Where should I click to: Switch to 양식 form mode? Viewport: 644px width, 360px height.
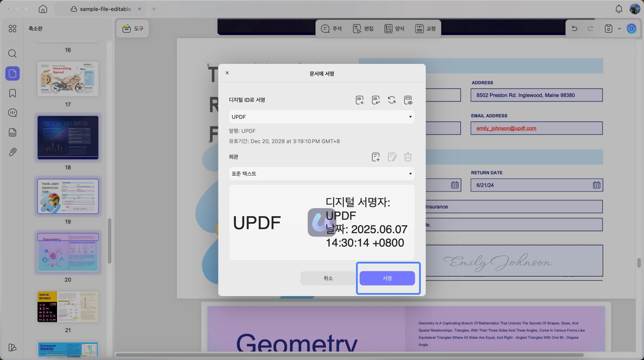pyautogui.click(x=394, y=28)
